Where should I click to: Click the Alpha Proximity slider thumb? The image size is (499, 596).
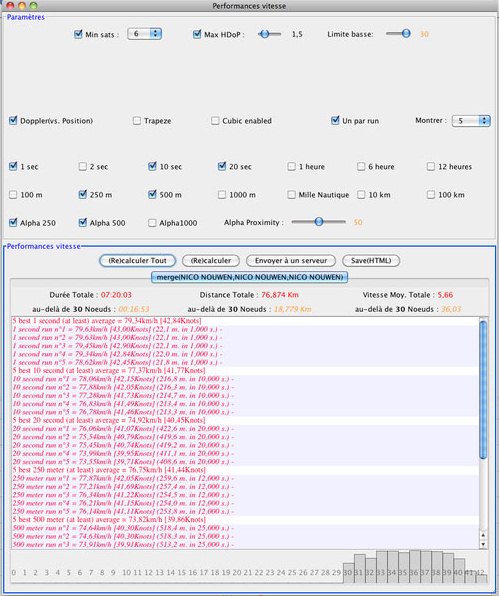point(319,222)
